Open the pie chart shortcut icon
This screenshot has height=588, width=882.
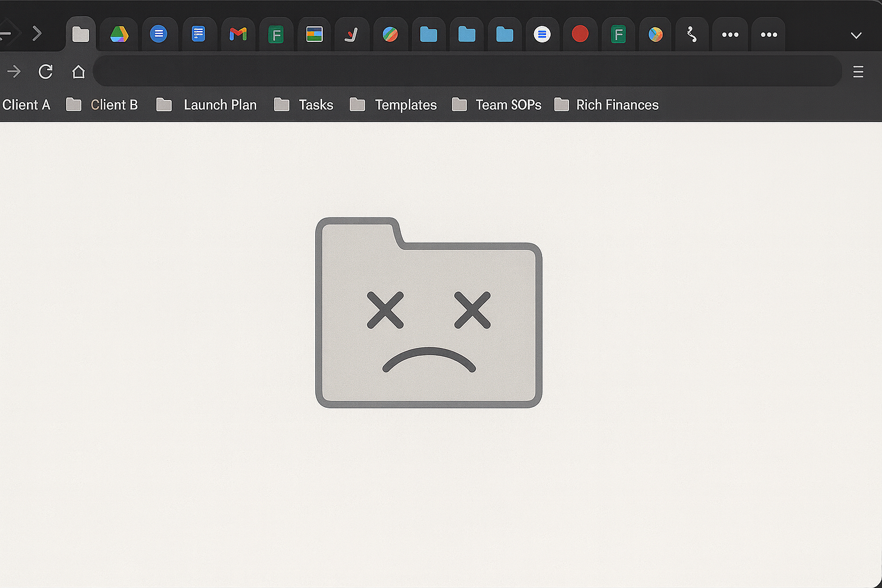coord(655,34)
